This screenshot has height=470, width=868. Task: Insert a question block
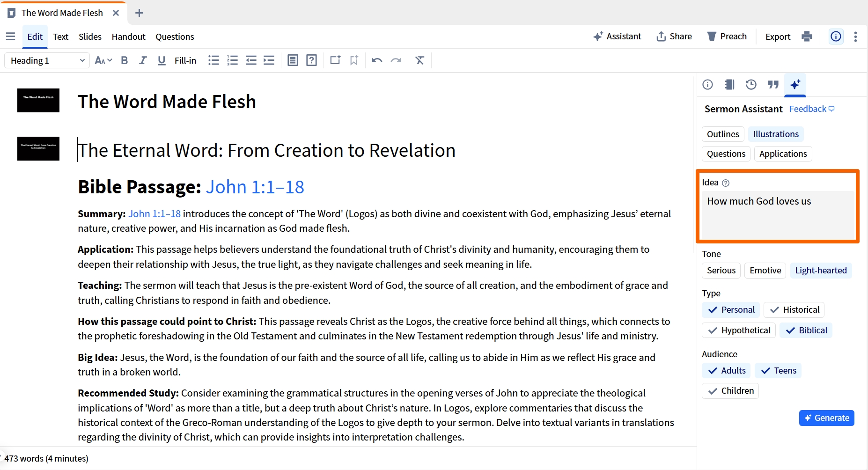pyautogui.click(x=311, y=60)
